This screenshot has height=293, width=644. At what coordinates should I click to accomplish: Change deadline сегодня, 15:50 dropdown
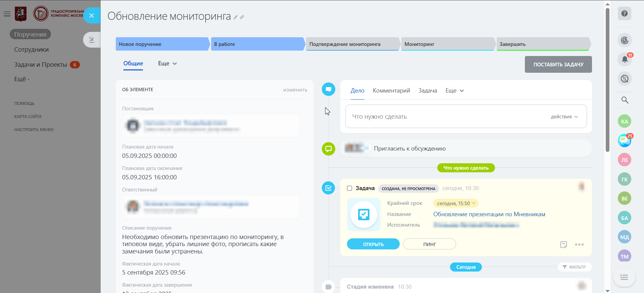(x=456, y=203)
